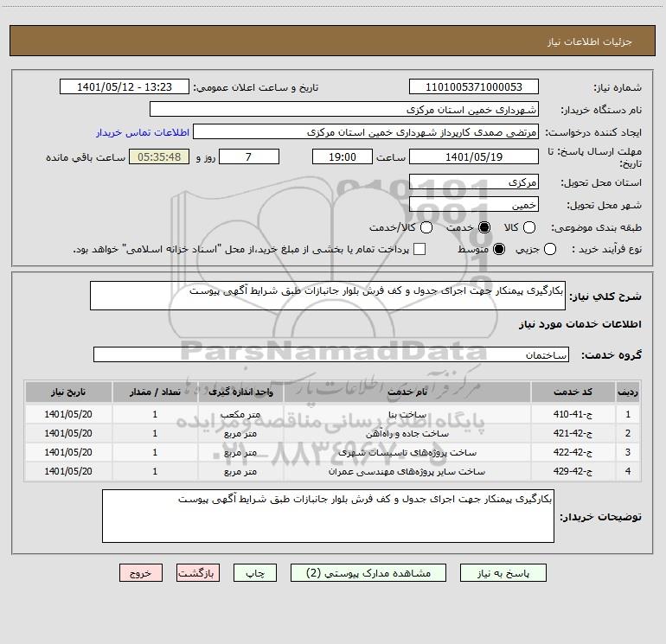This screenshot has width=666, height=644.
Task: Click the توضیحات خریدار text area
Action: (328, 516)
